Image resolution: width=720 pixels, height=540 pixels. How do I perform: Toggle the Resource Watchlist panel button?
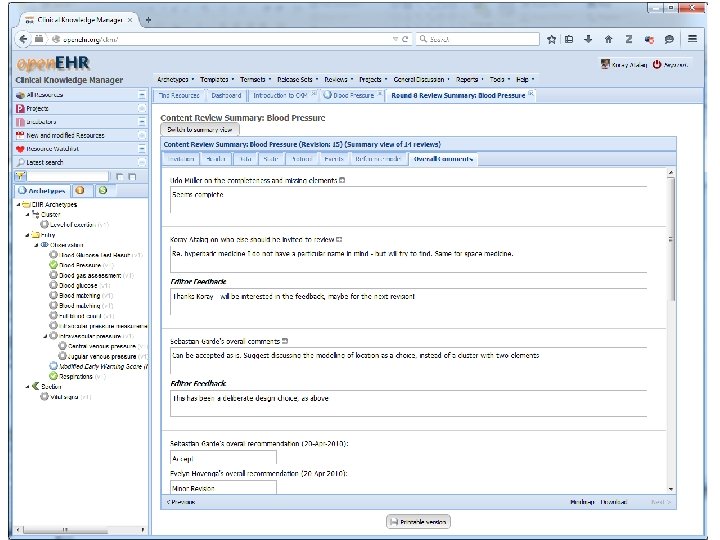tap(142, 149)
